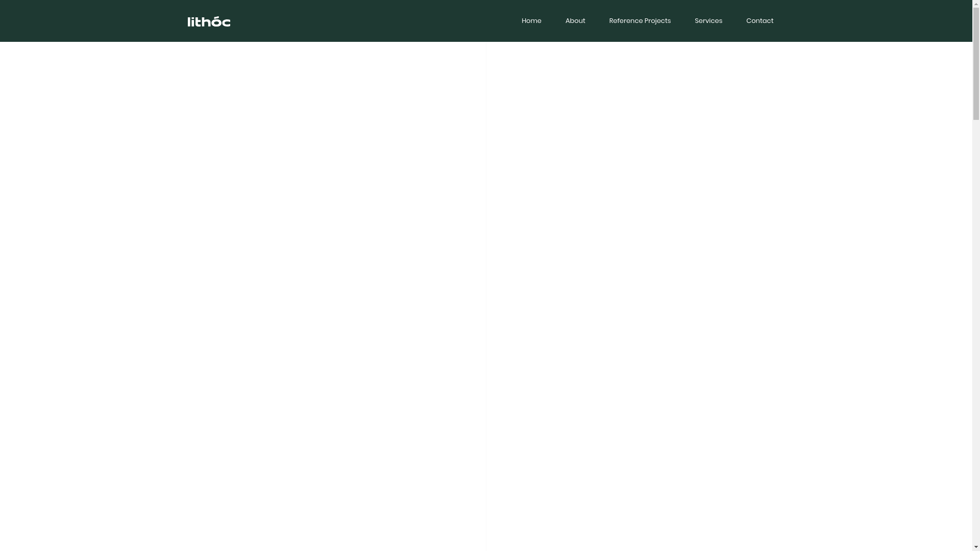Open the Home menu item

coord(531,21)
